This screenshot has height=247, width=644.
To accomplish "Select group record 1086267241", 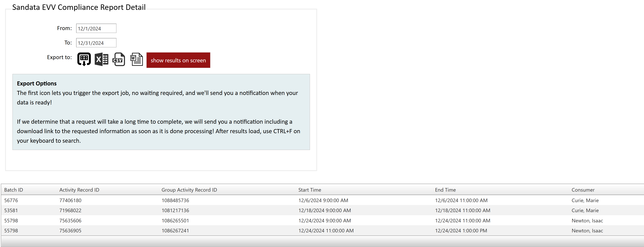I will point(175,231).
